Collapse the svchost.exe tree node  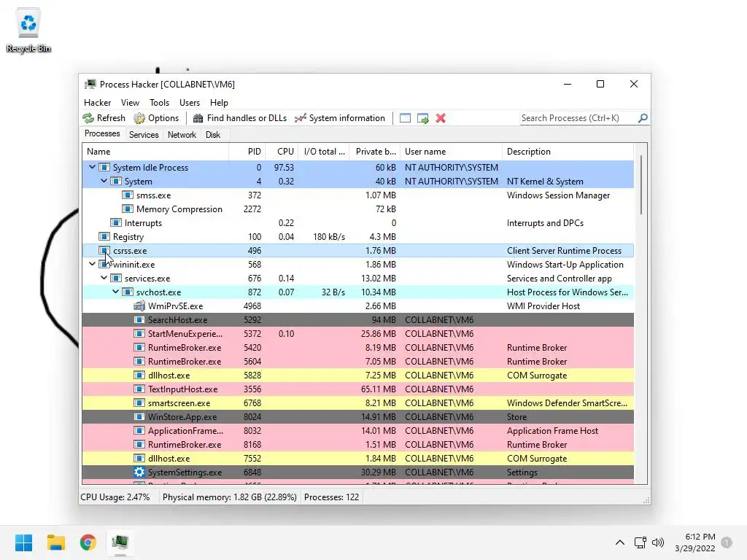click(x=116, y=292)
